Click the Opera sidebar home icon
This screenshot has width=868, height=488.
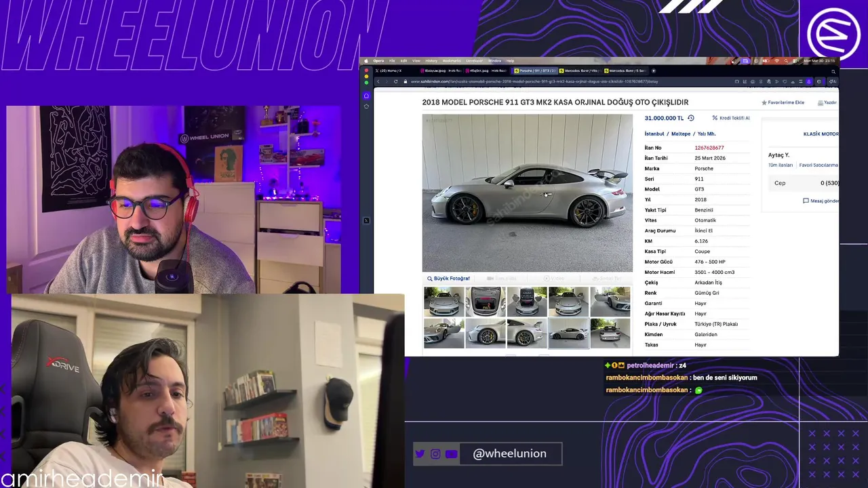coord(366,96)
